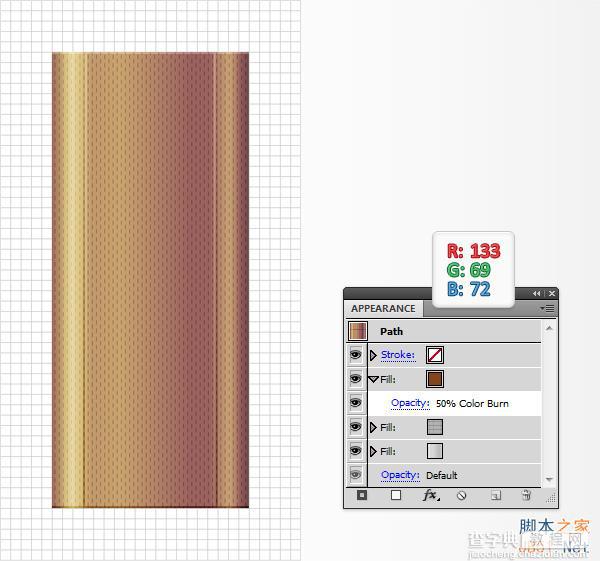Expand the gradient Fill triangle
The width and height of the screenshot is (600, 561).
click(x=373, y=451)
